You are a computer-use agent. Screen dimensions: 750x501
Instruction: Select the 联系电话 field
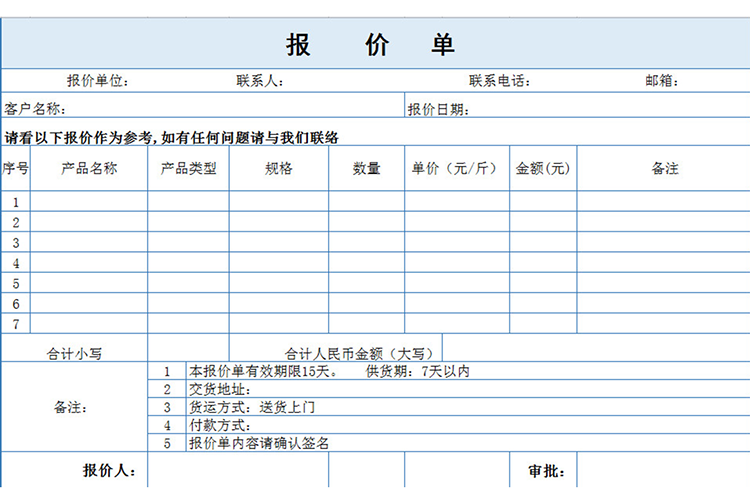click(x=499, y=82)
